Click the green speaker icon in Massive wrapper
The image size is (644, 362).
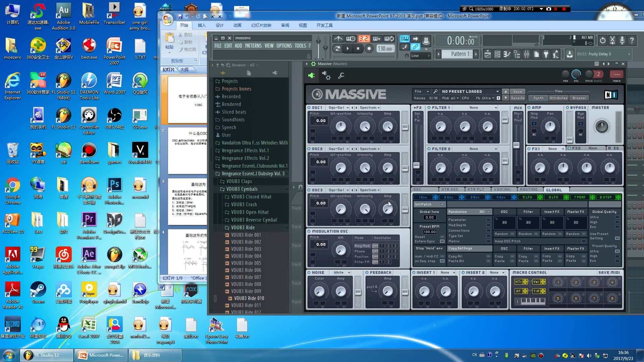[311, 76]
